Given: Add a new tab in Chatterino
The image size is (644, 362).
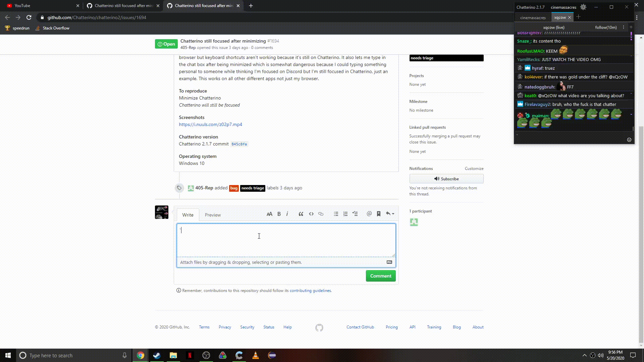Looking at the screenshot, I should pyautogui.click(x=578, y=17).
